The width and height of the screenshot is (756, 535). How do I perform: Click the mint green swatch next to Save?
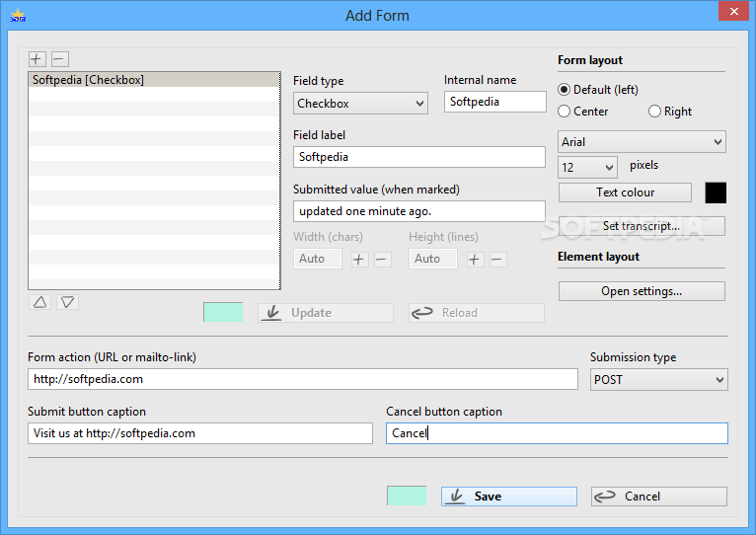pos(407,496)
